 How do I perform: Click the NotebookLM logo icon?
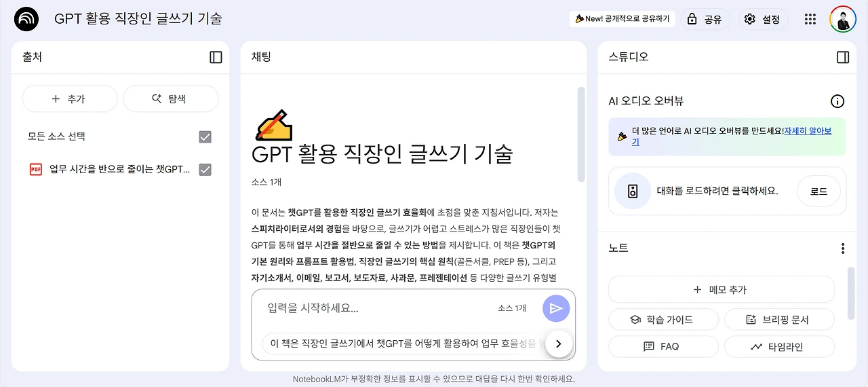pyautogui.click(x=26, y=19)
